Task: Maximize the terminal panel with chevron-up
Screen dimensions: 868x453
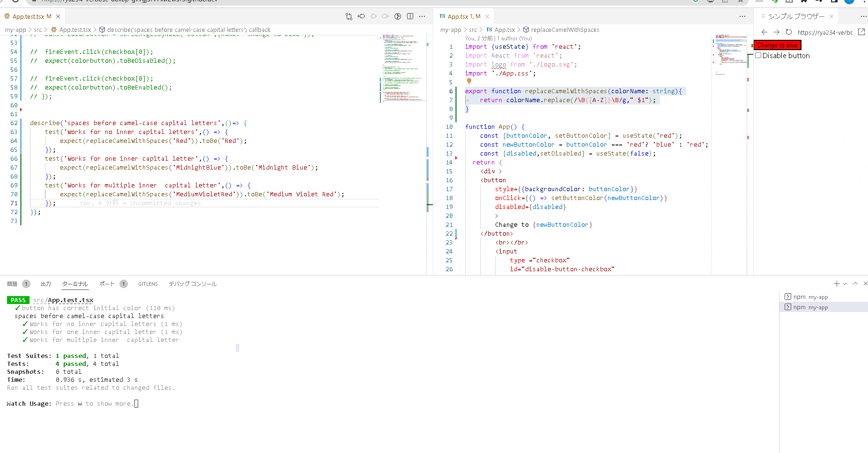Action: pos(855,283)
